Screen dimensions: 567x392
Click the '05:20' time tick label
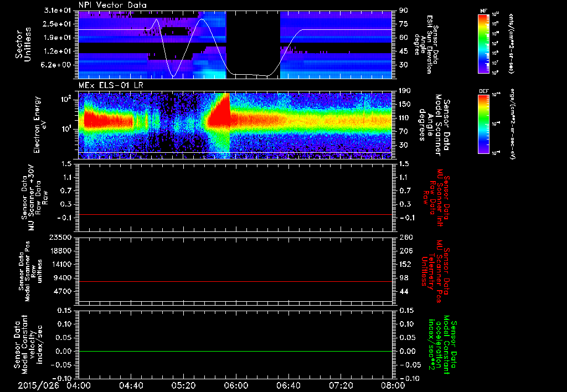[183, 385]
